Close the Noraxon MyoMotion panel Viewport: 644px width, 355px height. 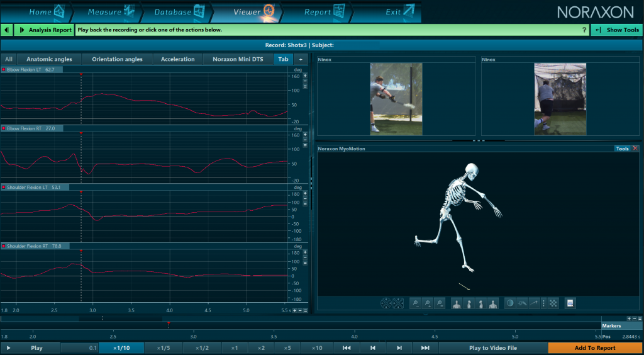[636, 149]
